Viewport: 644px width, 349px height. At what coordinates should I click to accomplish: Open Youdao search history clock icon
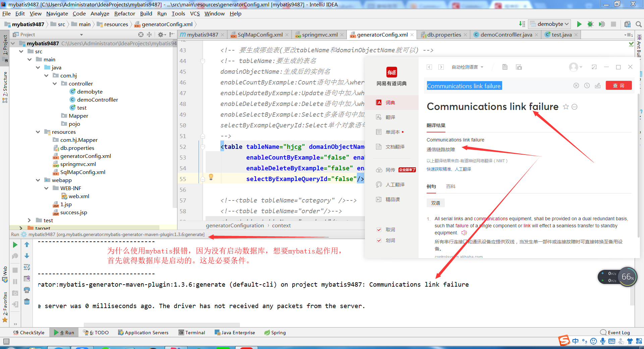tap(587, 85)
